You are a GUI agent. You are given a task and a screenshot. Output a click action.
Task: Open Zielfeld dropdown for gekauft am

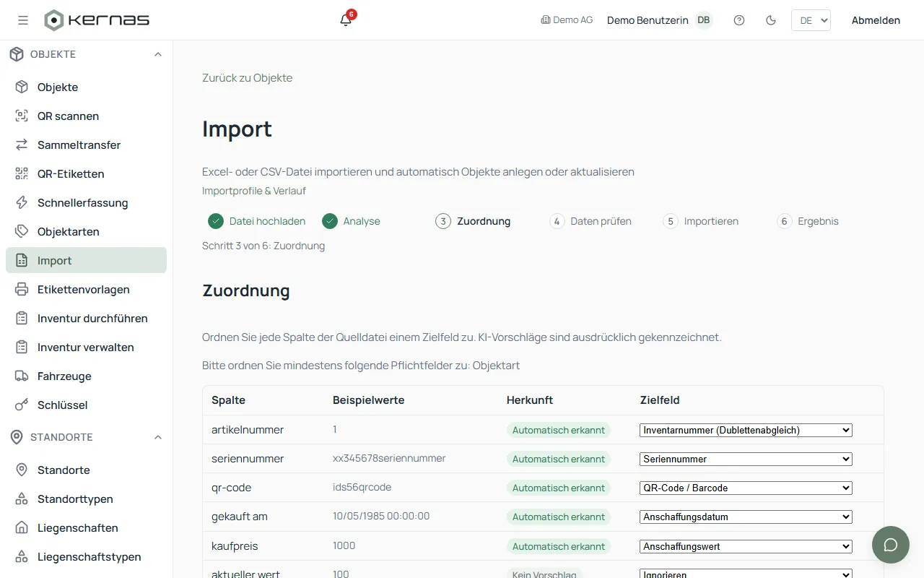click(x=746, y=517)
